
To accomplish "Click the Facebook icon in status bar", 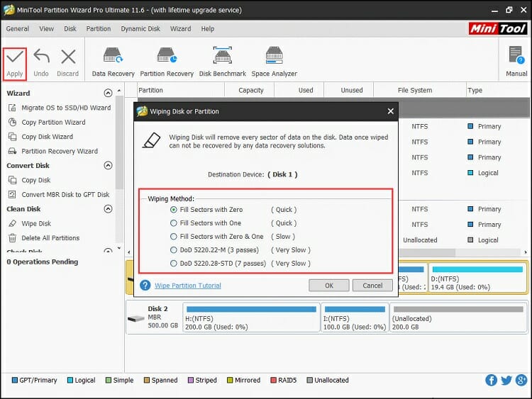I will pos(491,381).
